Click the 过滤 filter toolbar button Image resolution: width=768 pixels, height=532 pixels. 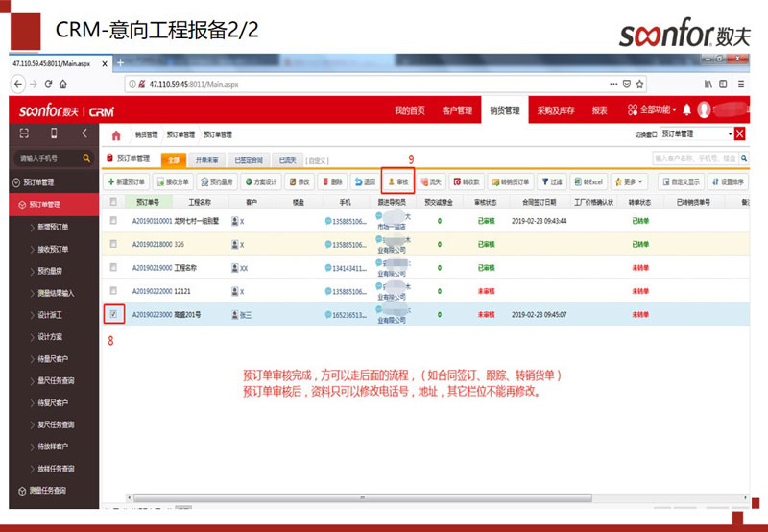(x=552, y=181)
